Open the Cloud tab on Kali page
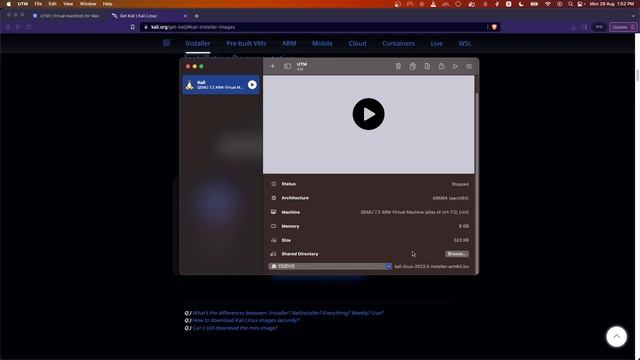This screenshot has width=640, height=360. click(357, 43)
